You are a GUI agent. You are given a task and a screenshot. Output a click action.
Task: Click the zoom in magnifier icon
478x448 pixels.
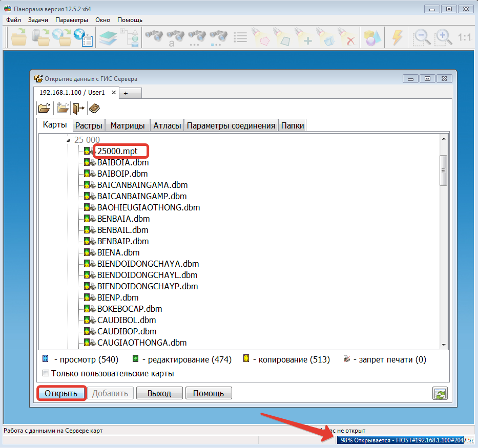(x=444, y=37)
